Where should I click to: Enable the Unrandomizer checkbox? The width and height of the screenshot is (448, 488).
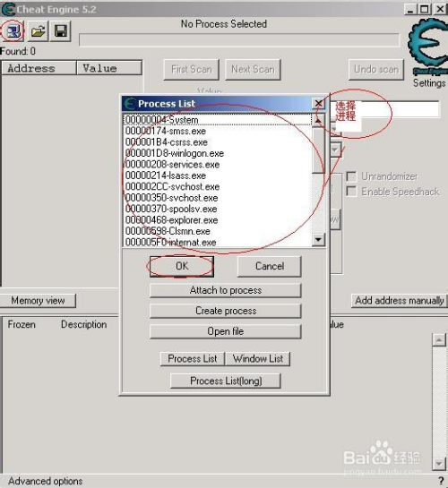(x=351, y=176)
